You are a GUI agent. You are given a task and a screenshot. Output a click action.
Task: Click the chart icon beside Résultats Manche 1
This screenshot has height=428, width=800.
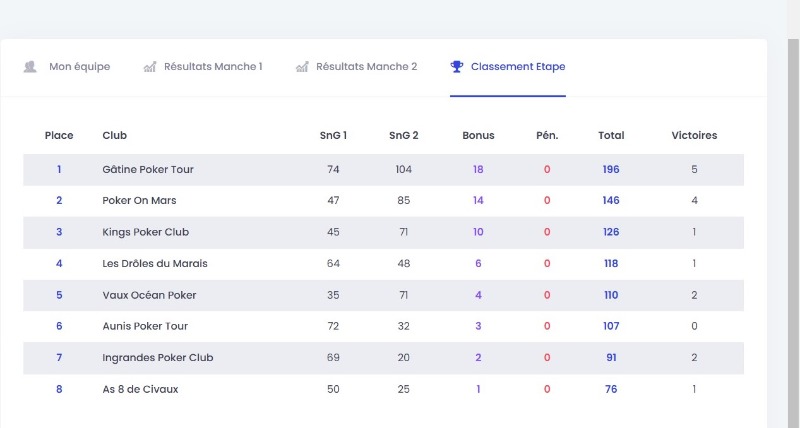[x=150, y=67]
